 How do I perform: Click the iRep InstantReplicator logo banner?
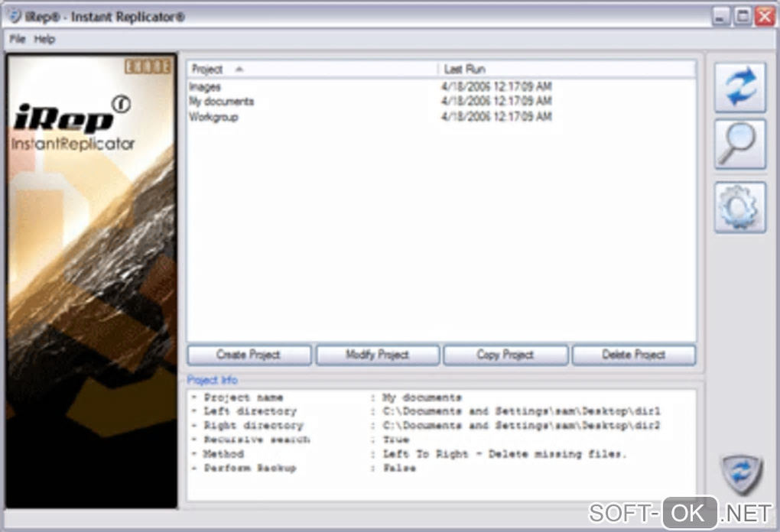click(92, 281)
